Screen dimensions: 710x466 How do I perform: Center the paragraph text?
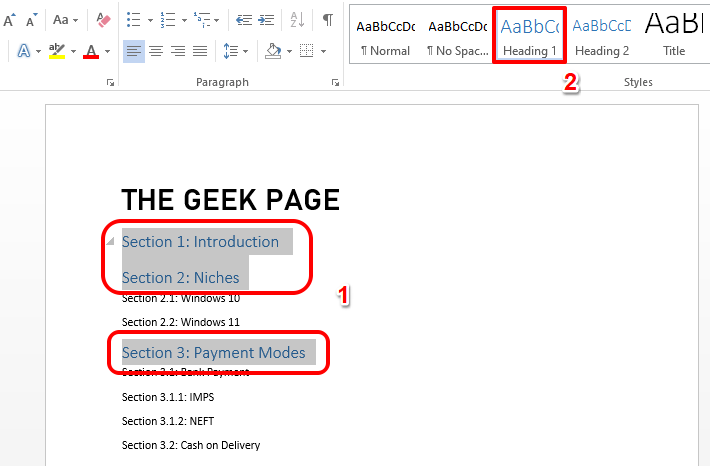(x=156, y=51)
